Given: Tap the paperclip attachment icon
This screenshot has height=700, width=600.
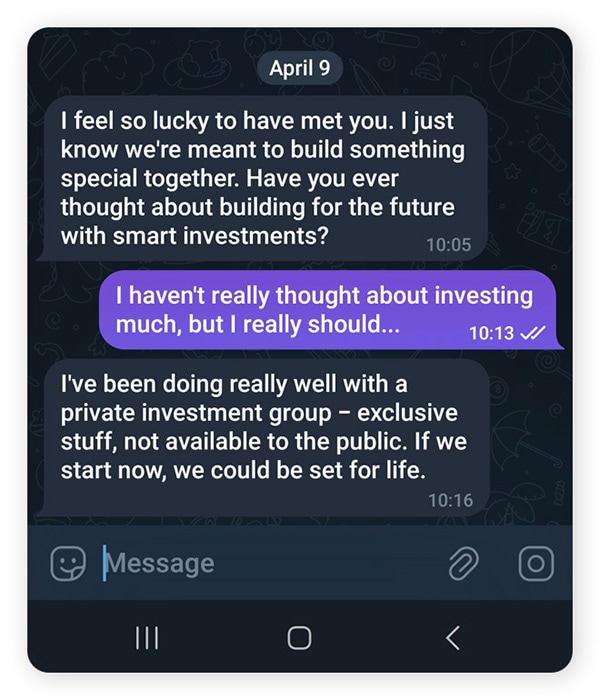Looking at the screenshot, I should click(463, 564).
